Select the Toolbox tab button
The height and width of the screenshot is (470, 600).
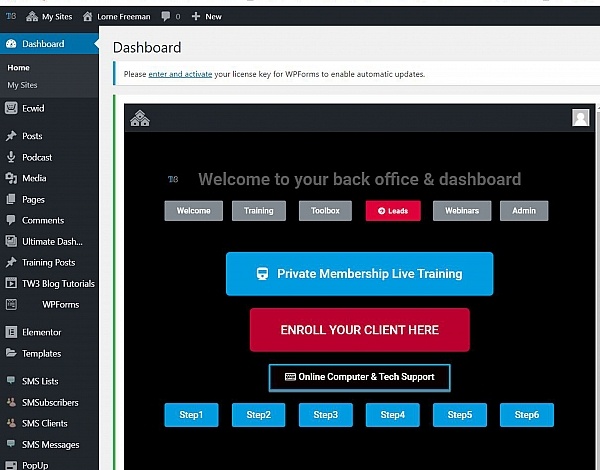tap(325, 211)
